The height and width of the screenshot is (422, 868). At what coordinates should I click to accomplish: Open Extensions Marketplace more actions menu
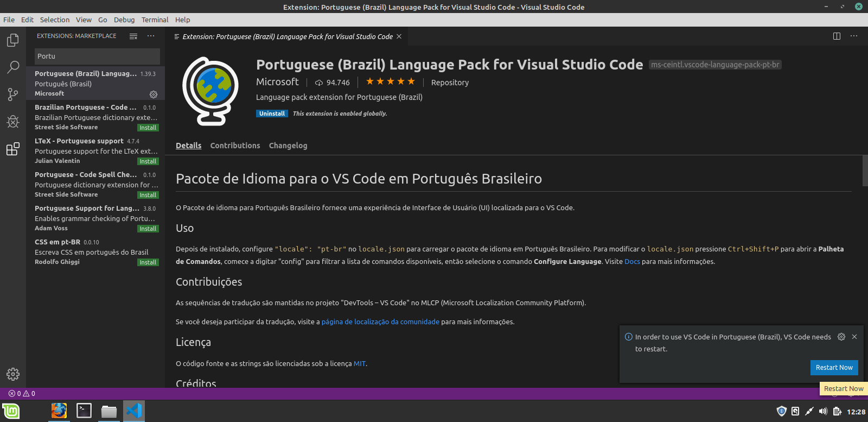click(x=151, y=36)
